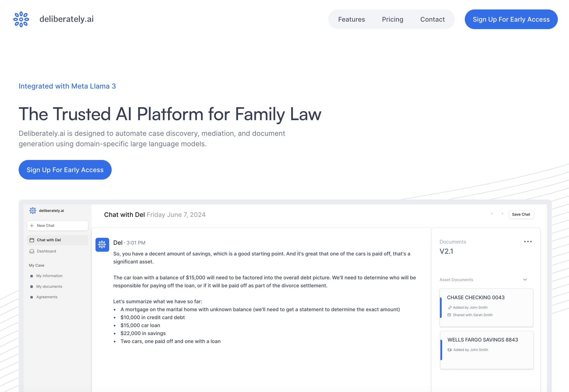Select the calendar icon beside Chat with Del

[x=32, y=240]
